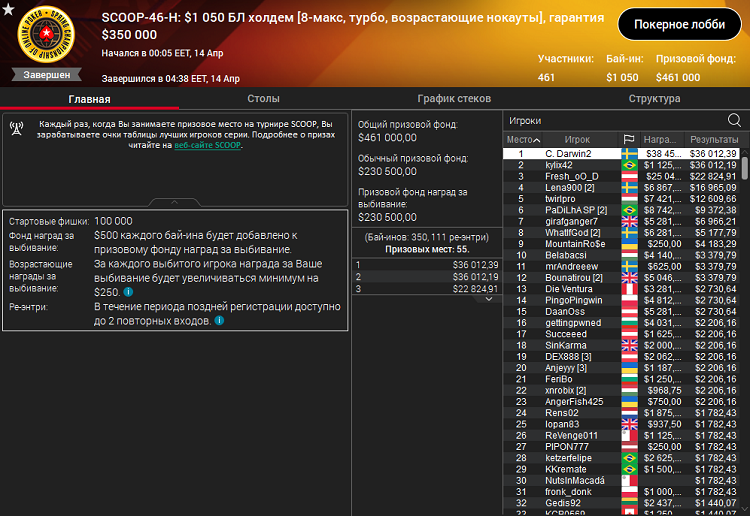Click Sweden flag for Lena900
The width and height of the screenshot is (750, 516).
tap(629, 187)
